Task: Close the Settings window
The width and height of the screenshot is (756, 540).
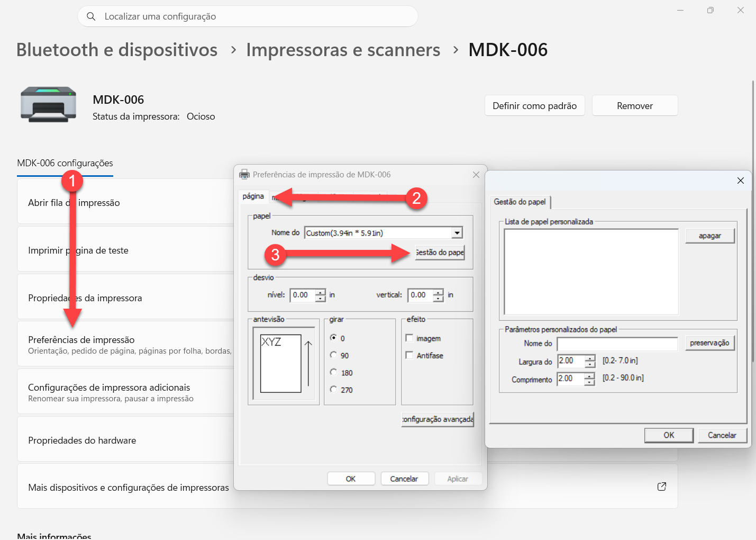Action: pyautogui.click(x=741, y=10)
